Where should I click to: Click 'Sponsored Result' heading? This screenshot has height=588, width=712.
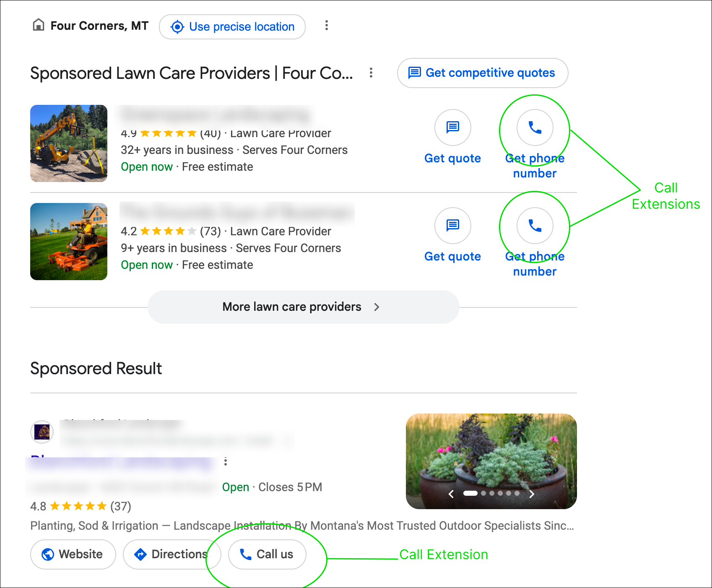[96, 369]
